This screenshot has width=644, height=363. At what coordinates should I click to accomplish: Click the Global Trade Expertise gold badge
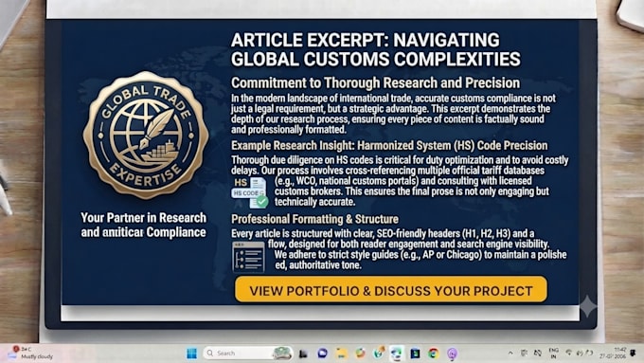point(146,136)
